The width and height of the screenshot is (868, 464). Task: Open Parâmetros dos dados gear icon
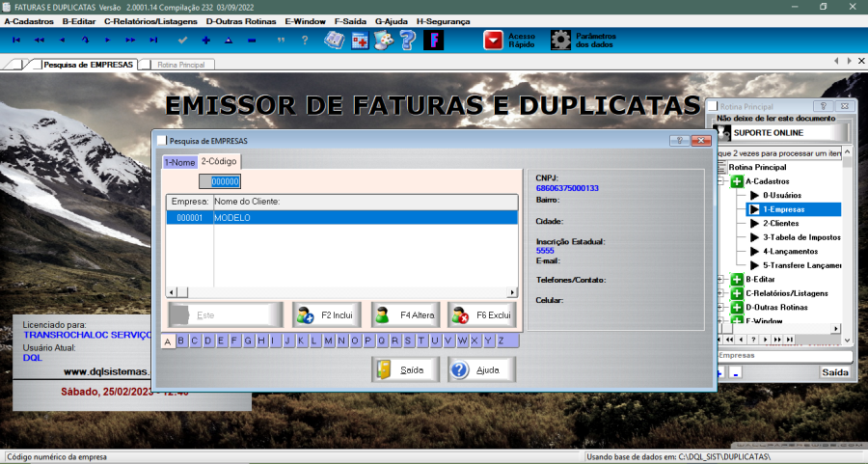pyautogui.click(x=560, y=40)
